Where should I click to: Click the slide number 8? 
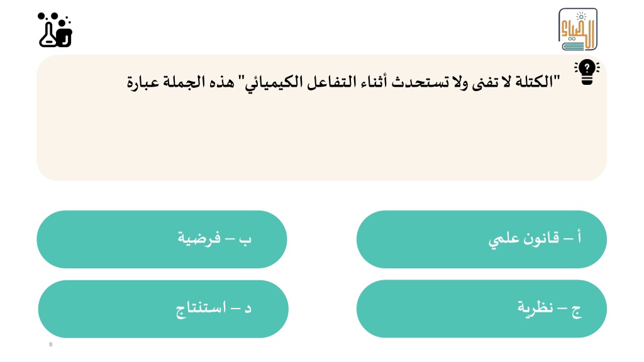pos(51,344)
